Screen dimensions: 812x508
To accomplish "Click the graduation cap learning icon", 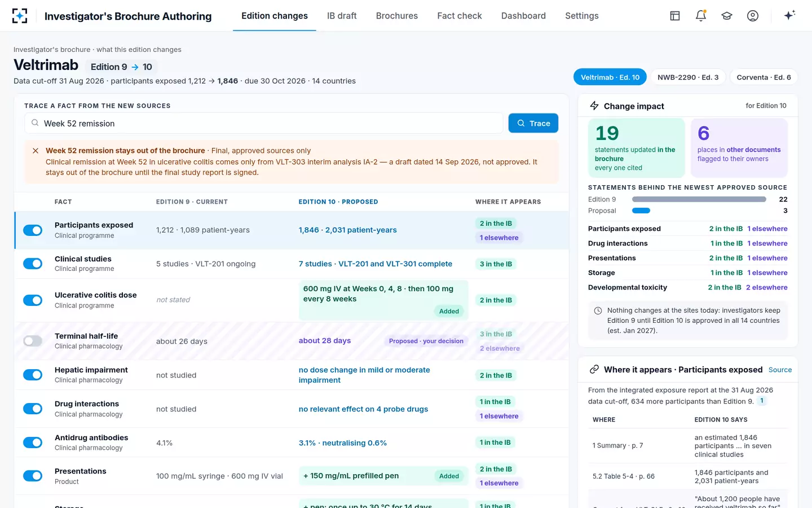I will tap(727, 16).
